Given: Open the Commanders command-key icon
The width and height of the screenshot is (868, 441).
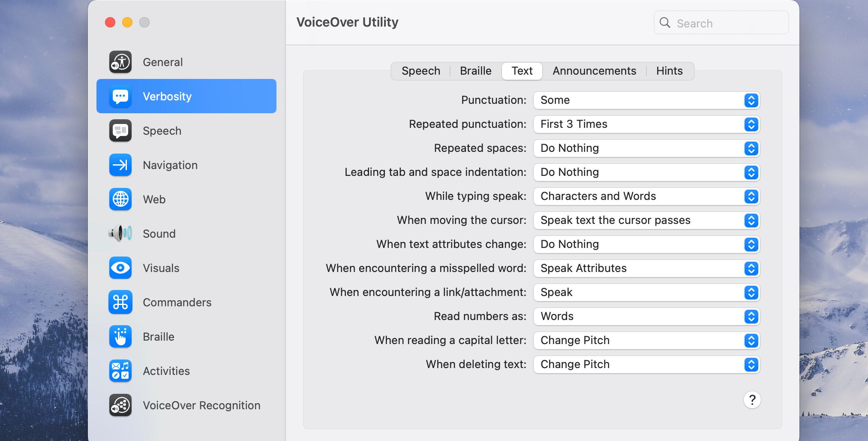Looking at the screenshot, I should tap(120, 302).
